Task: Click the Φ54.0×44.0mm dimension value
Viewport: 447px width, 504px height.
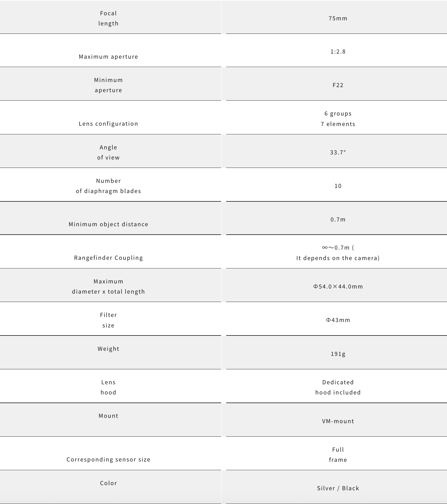Action: (x=338, y=286)
